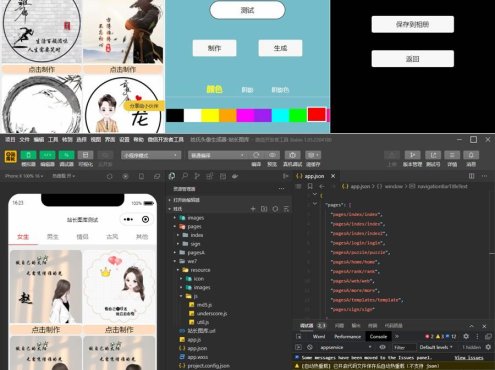The image size is (495, 370).
Task: Open the extensions grid icon
Action: (x=210, y=176)
